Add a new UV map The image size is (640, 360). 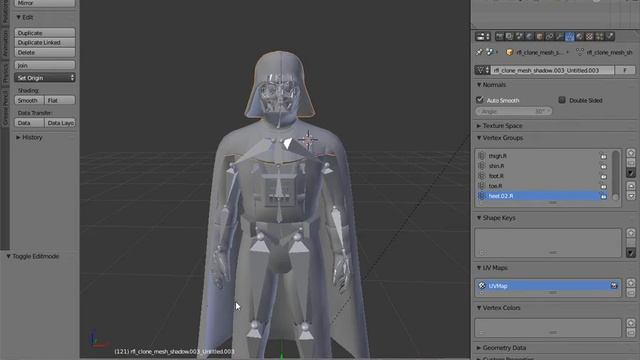click(x=631, y=283)
